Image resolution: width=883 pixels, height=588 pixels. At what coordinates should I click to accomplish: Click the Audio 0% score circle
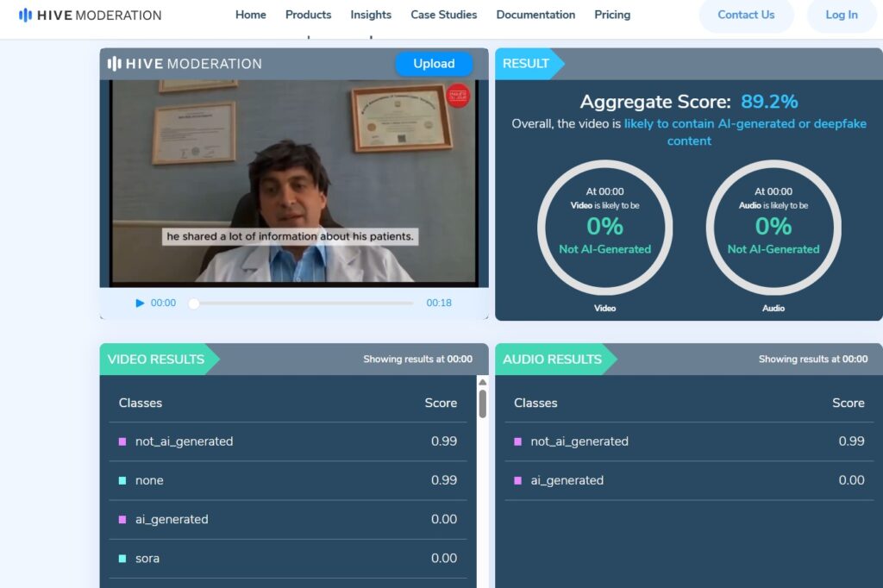[x=773, y=227]
